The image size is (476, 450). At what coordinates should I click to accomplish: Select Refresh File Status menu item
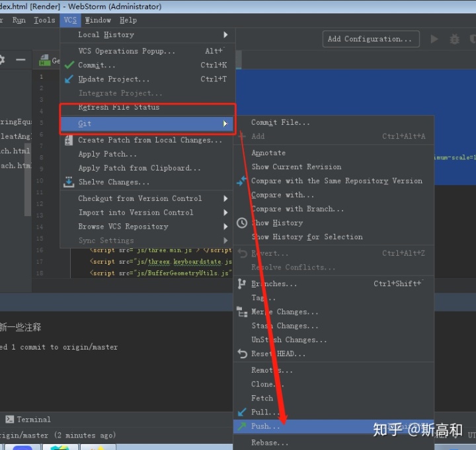(x=147, y=108)
